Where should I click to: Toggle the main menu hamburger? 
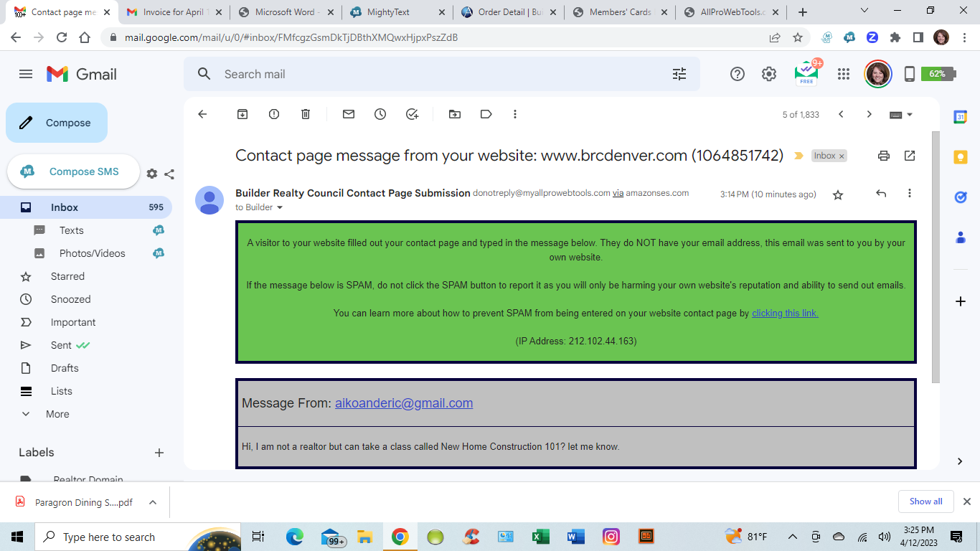coord(26,74)
